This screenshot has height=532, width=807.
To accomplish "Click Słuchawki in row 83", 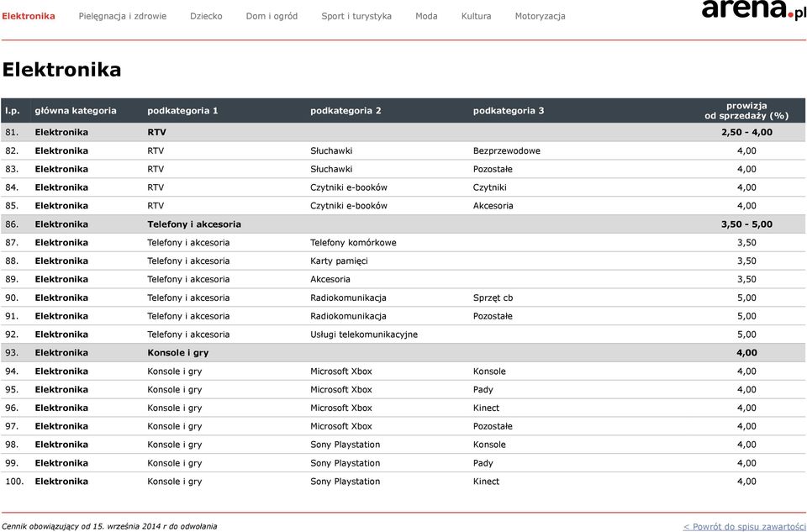I will 331,169.
